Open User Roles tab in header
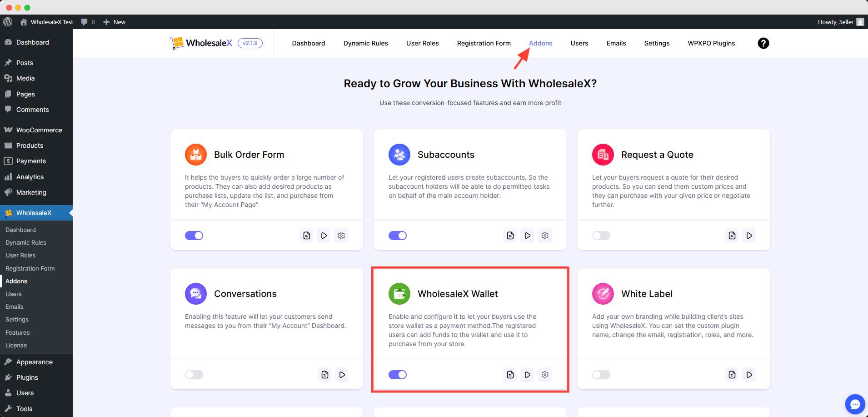 tap(423, 43)
